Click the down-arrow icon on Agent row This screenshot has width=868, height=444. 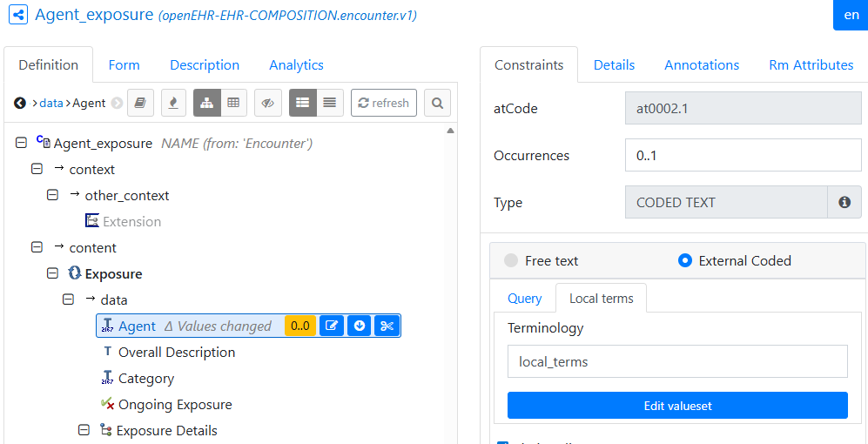coord(360,326)
